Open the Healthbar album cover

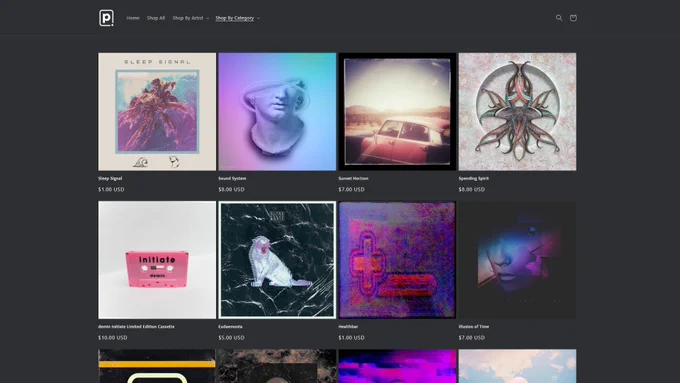[397, 260]
